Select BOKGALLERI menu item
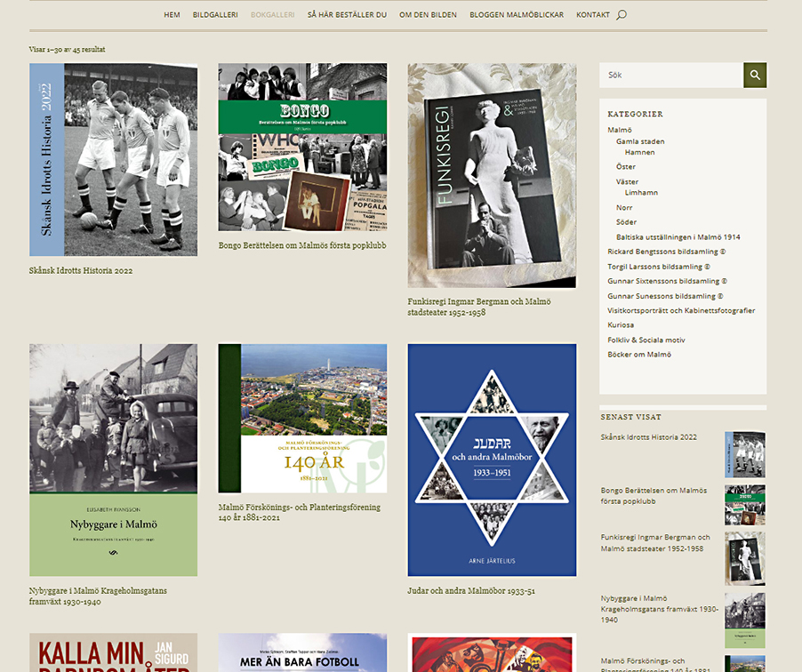 coord(273,15)
